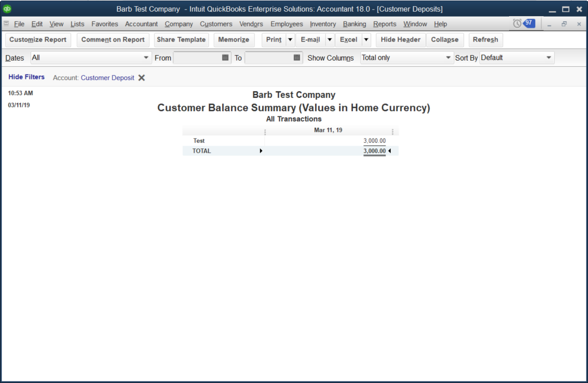Viewport: 588px width, 383px height.
Task: Click the To date calendar icon
Action: click(297, 58)
